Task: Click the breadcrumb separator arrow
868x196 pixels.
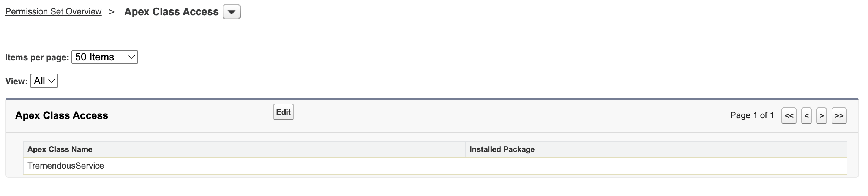Action: coord(112,12)
